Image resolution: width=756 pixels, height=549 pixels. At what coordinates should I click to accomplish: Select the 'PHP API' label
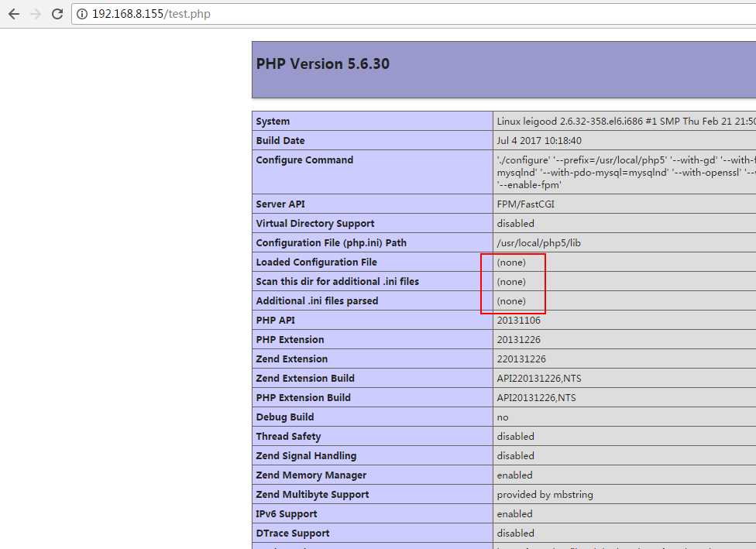(x=275, y=320)
